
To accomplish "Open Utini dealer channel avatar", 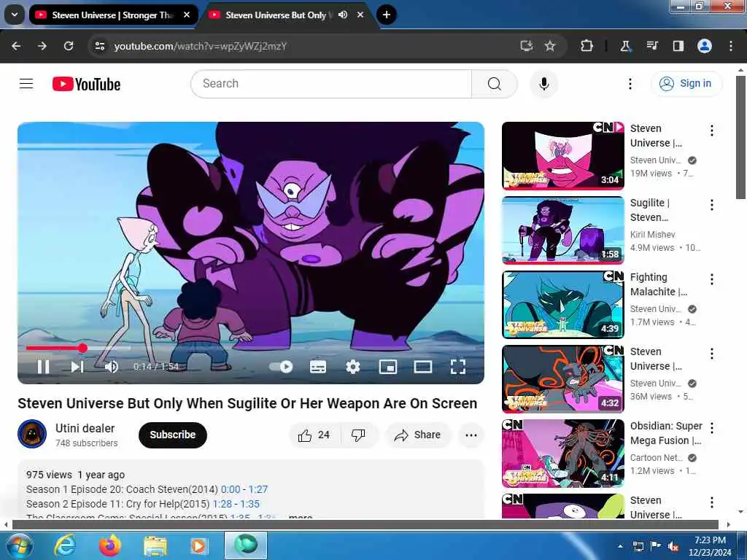I will pyautogui.click(x=32, y=435).
